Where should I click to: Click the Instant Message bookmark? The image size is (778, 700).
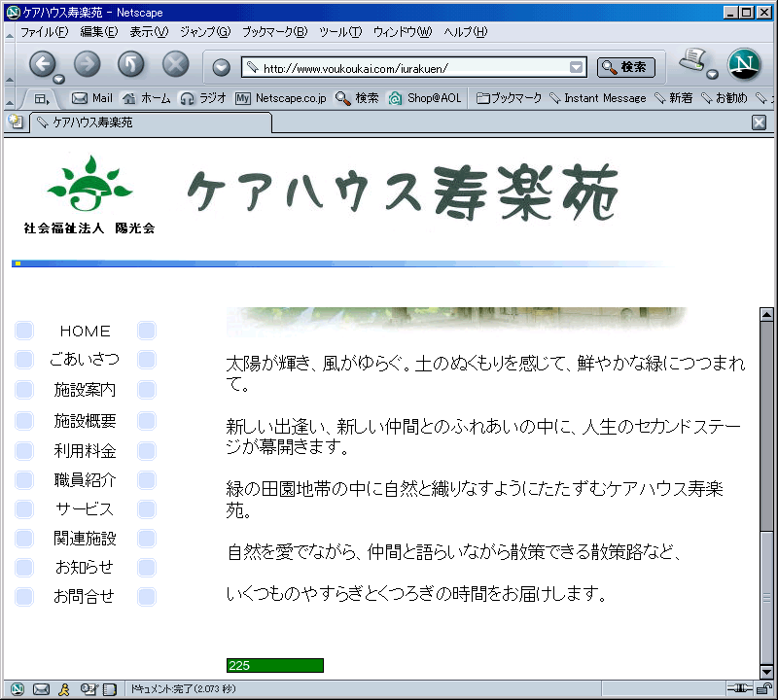[598, 98]
